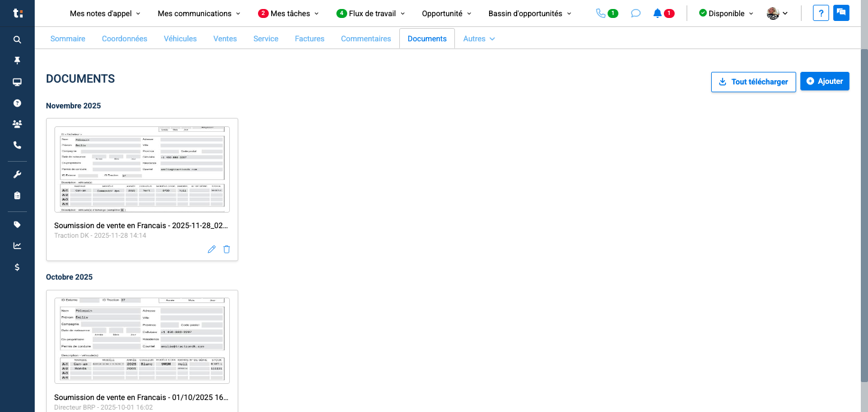
Task: Open the chat bubble messages icon
Action: pyautogui.click(x=636, y=13)
